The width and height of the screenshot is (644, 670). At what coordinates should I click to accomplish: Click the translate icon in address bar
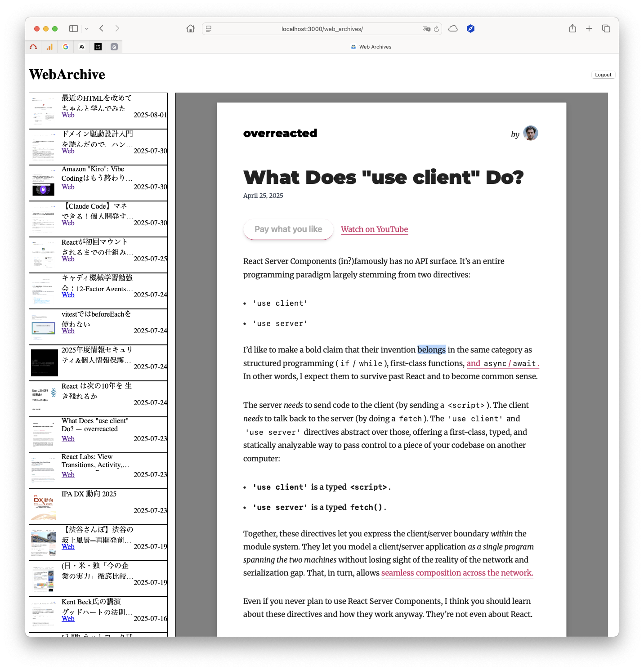pyautogui.click(x=426, y=29)
